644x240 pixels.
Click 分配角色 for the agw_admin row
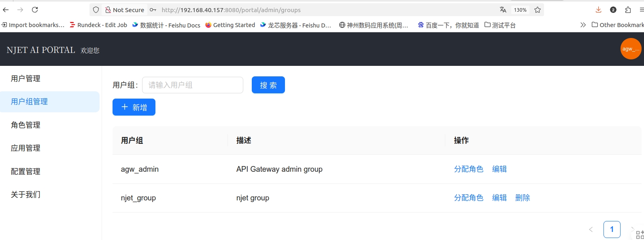coord(468,169)
